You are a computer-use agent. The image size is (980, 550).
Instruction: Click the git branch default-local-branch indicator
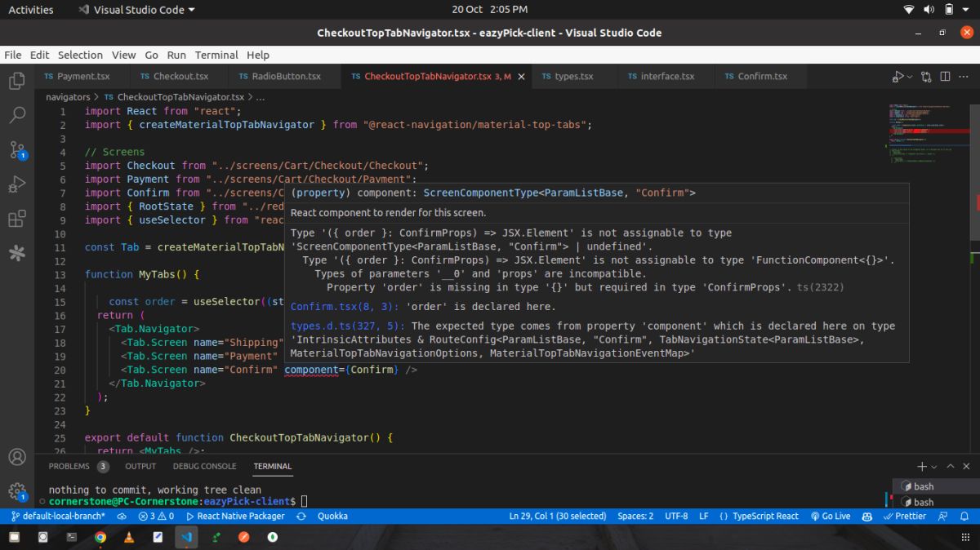58,516
